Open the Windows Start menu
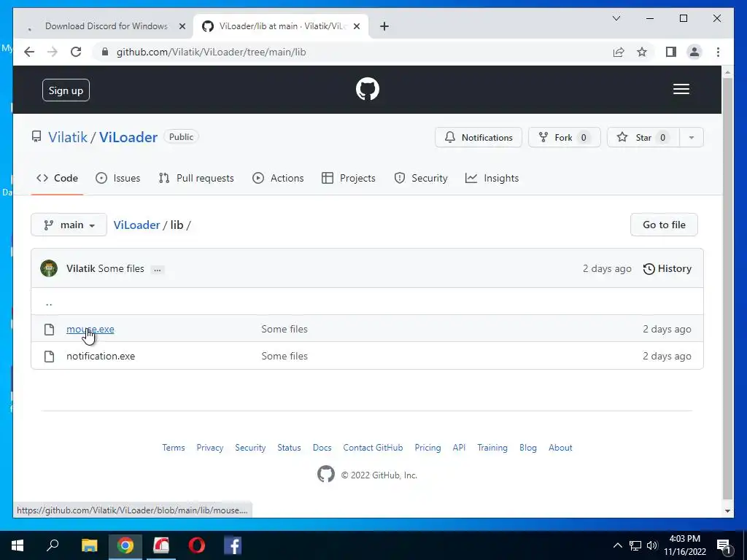Screen dimensions: 747x560 point(18,545)
